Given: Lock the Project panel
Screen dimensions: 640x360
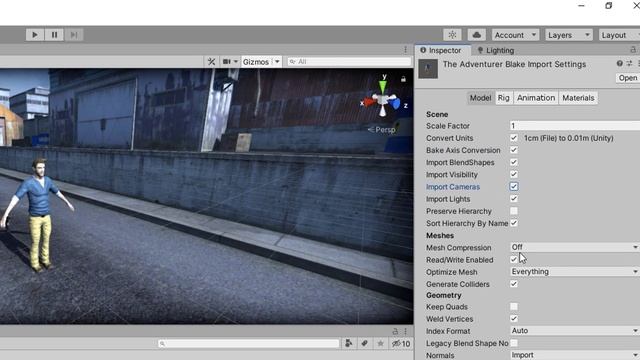Looking at the screenshot, I should [x=395, y=331].
